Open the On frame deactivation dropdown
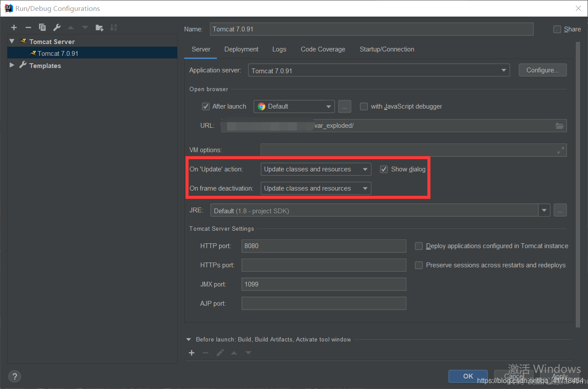 point(316,188)
